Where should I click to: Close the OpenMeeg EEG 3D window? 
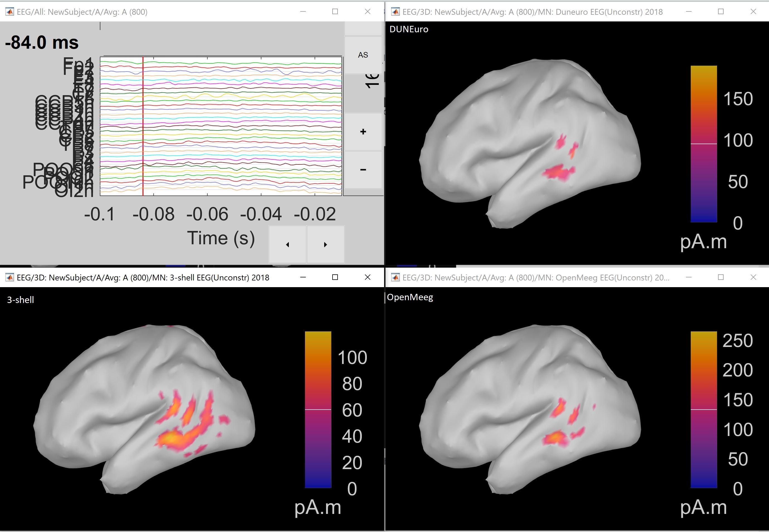pos(753,277)
